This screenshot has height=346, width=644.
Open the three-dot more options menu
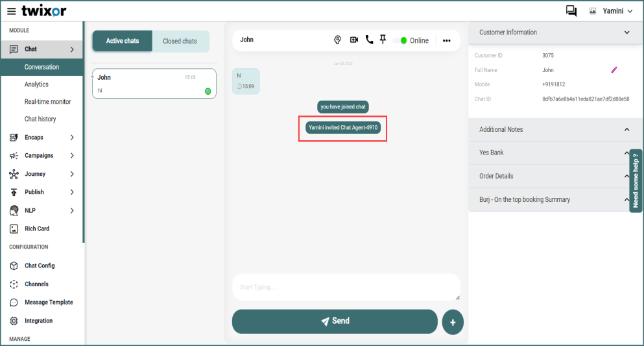(x=446, y=40)
